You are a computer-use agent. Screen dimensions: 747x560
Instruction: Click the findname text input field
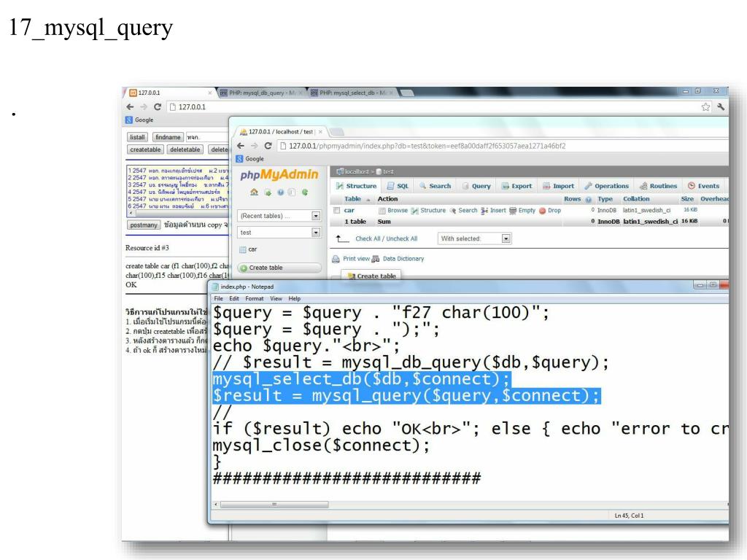coord(207,137)
